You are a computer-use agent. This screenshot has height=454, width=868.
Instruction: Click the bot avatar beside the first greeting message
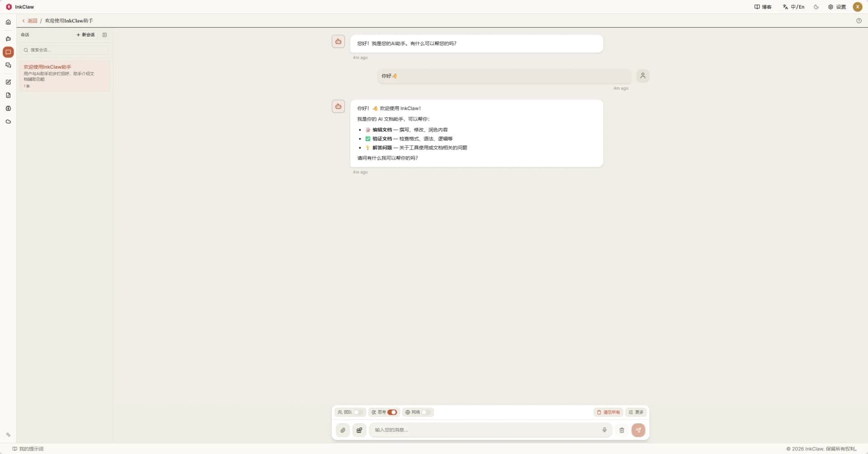point(338,42)
